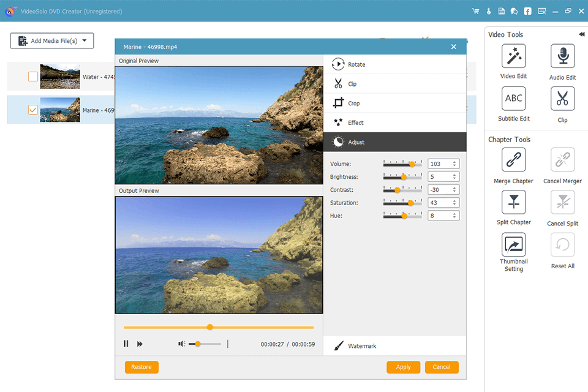This screenshot has height=392, width=588.
Task: Expand the Add Media File(s) dropdown
Action: tap(85, 41)
